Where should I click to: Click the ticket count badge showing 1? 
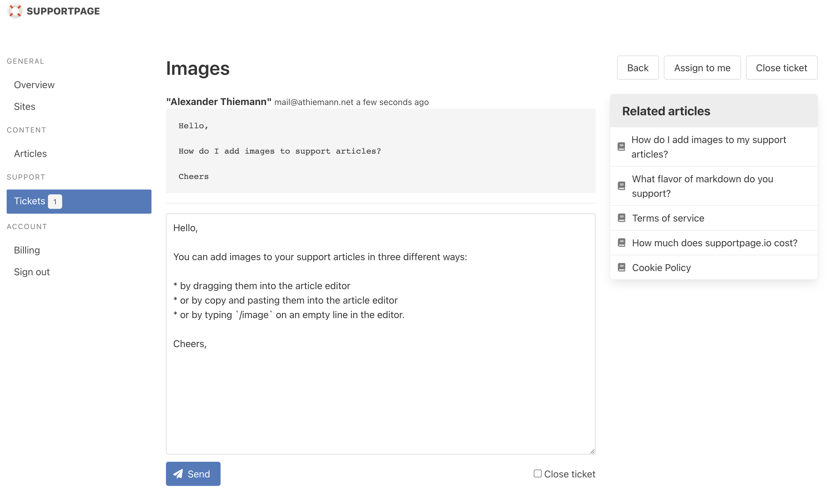point(55,201)
